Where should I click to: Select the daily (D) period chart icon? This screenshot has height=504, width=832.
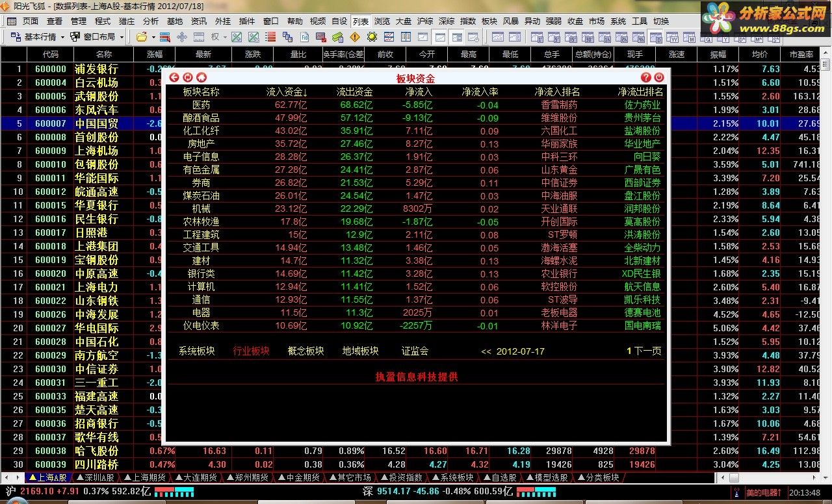tap(656, 37)
